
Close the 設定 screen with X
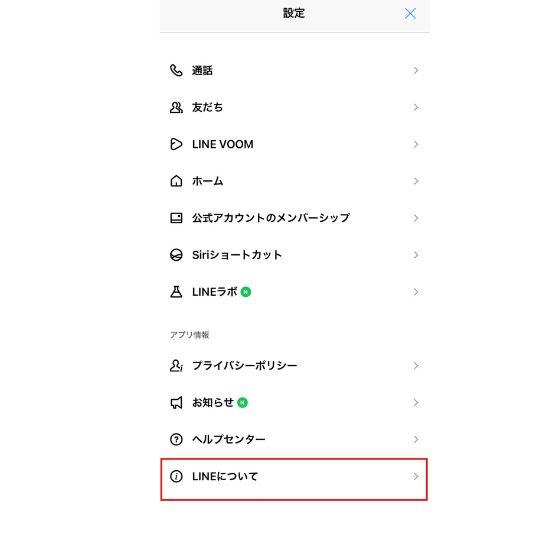tap(410, 14)
